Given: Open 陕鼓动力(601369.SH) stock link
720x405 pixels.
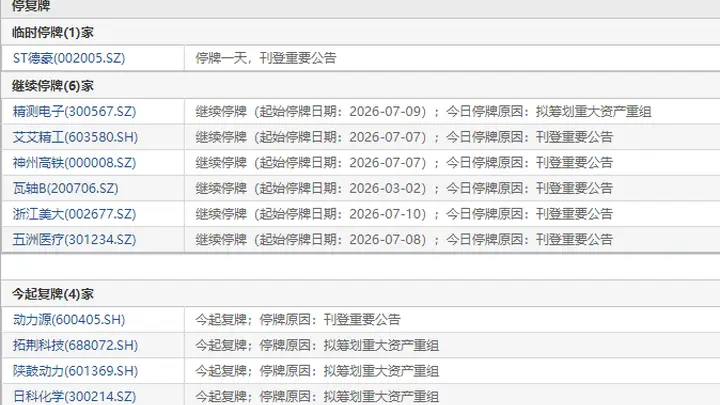Looking at the screenshot, I should (x=75, y=371).
